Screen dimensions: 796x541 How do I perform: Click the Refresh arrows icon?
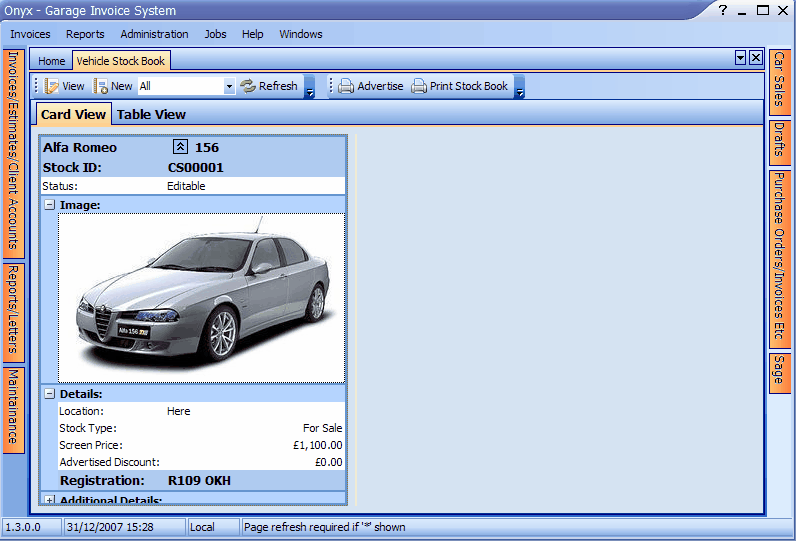pos(248,86)
